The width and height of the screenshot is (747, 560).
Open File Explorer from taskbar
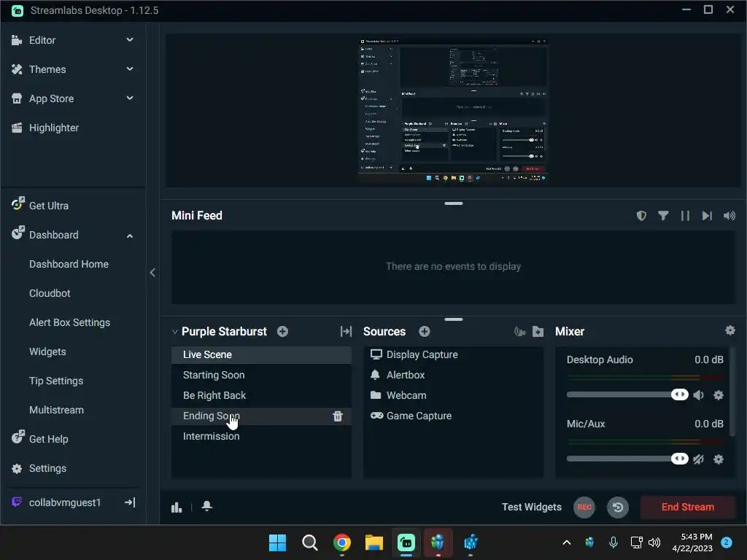coord(374,542)
